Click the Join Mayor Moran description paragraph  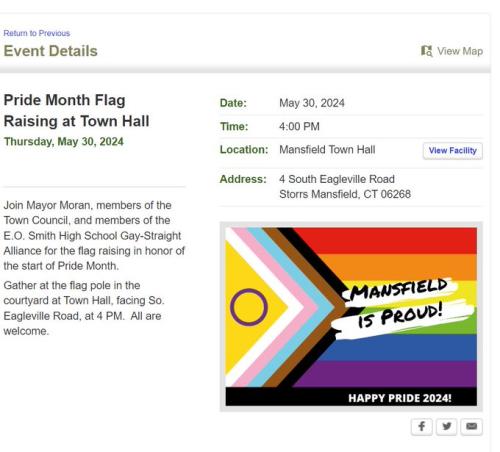point(94,235)
